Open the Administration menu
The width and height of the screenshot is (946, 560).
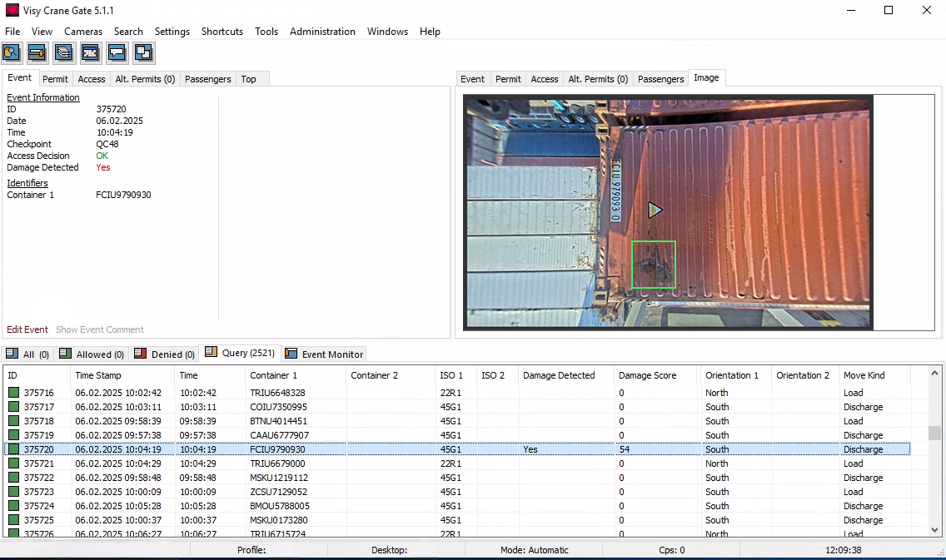pos(322,32)
